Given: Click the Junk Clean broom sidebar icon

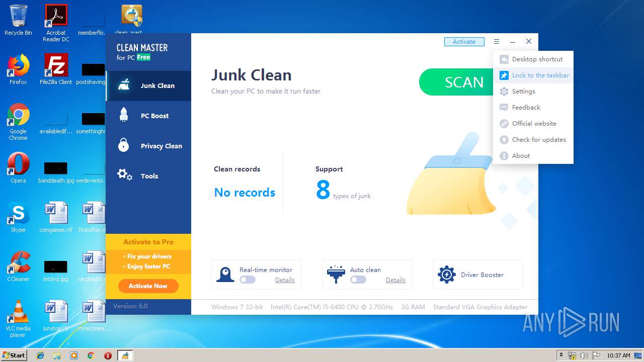Looking at the screenshot, I should coord(124,85).
